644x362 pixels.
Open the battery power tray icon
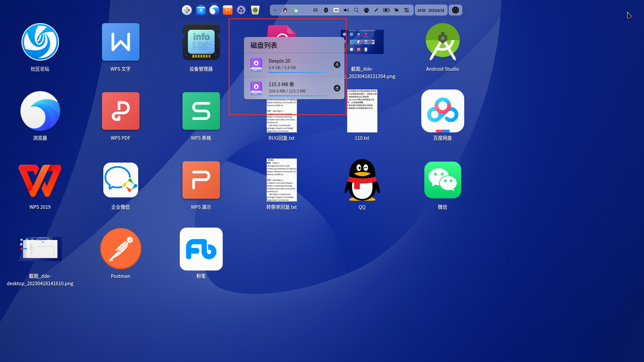pyautogui.click(x=386, y=10)
